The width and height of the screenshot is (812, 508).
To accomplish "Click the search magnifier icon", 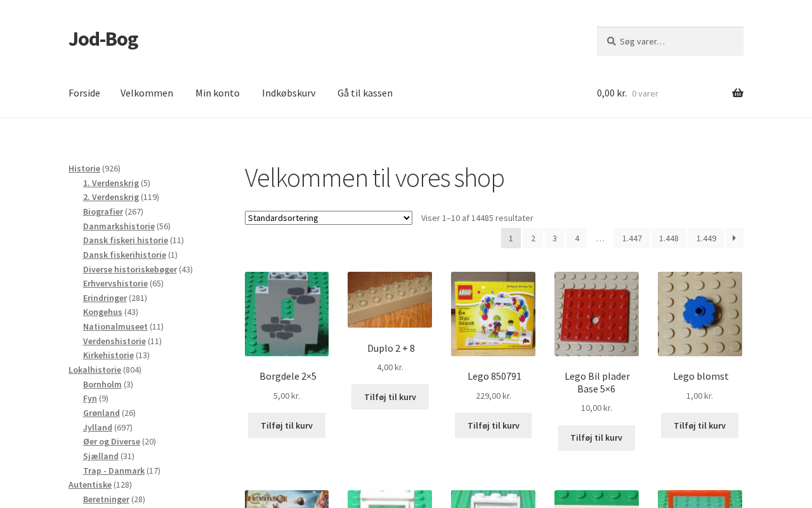I will point(611,41).
